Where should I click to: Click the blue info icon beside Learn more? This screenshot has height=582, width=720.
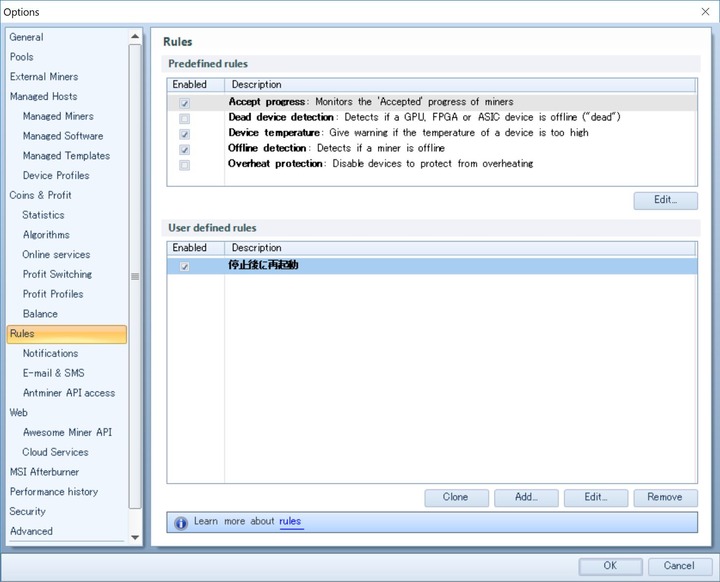[x=181, y=523]
